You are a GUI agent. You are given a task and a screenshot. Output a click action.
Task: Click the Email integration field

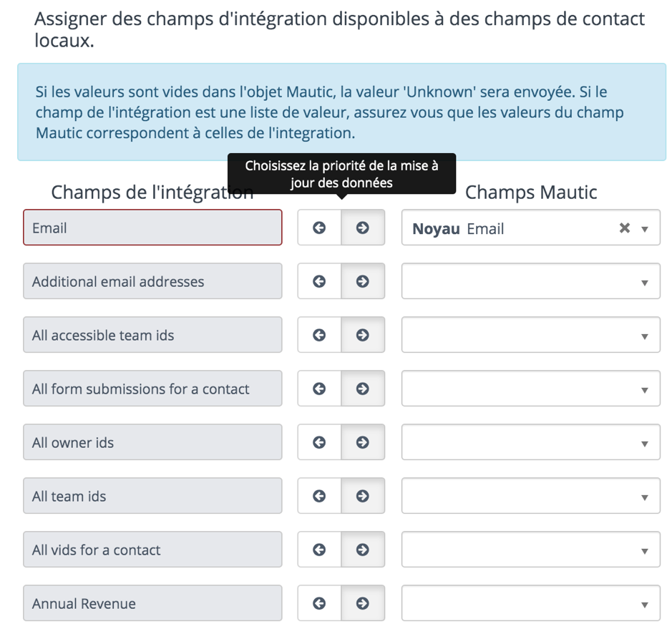click(152, 228)
